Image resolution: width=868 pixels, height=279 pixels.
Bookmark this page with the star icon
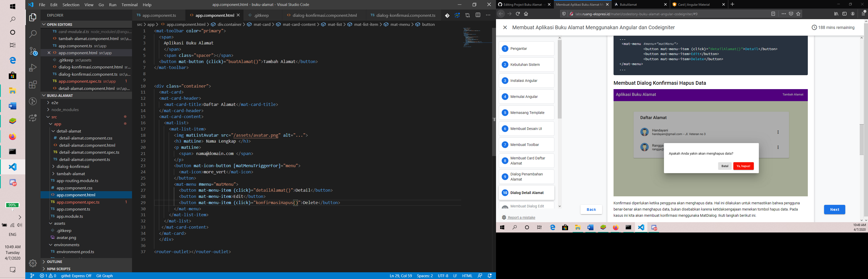(x=798, y=14)
